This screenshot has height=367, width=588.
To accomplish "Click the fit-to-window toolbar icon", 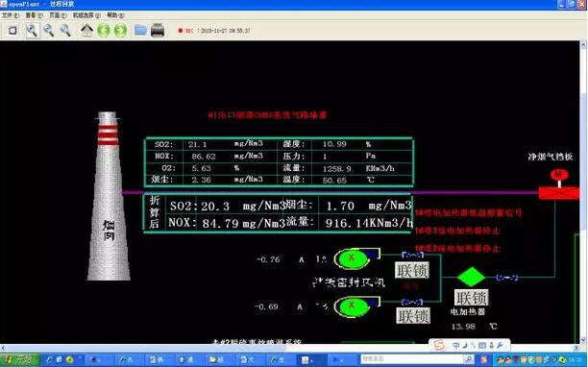I will point(12,31).
